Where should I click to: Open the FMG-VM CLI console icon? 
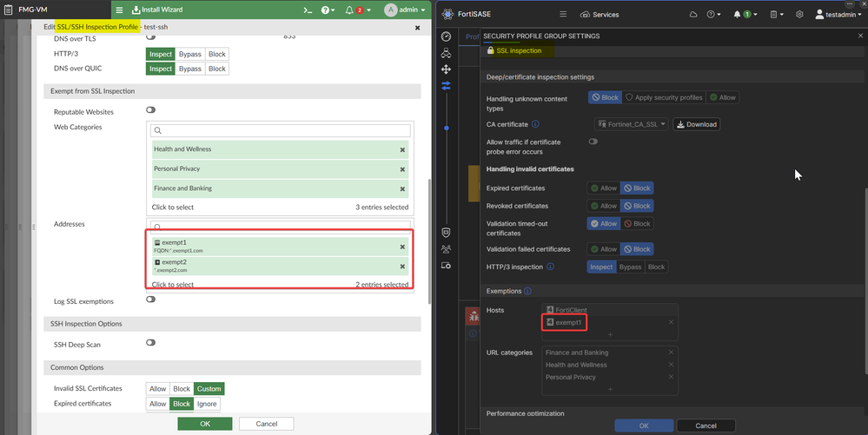coord(307,10)
